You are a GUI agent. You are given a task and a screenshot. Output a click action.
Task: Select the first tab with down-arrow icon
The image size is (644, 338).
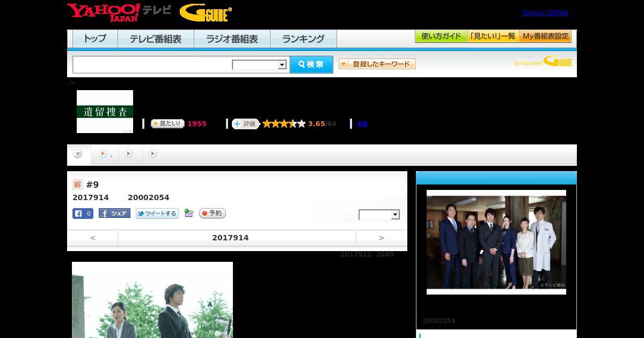[78, 155]
